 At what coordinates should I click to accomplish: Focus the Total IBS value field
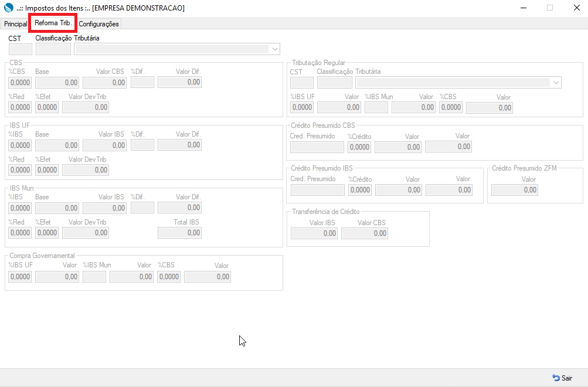click(x=179, y=233)
